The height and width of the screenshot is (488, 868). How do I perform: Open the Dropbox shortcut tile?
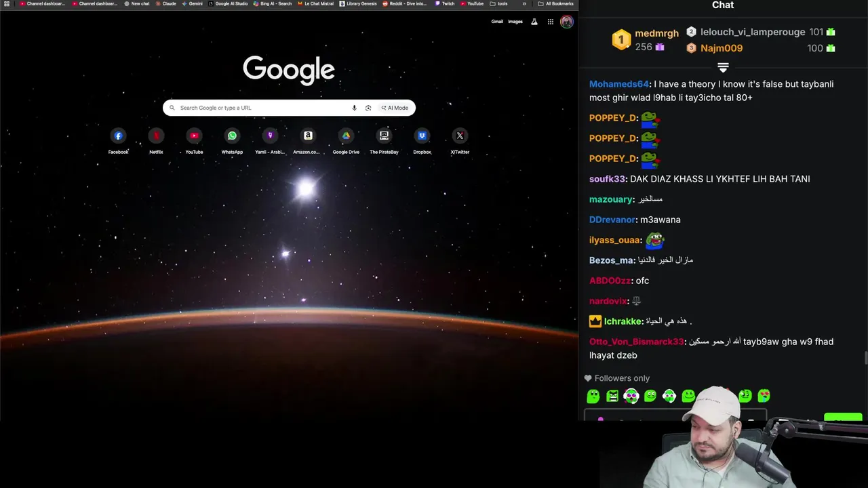422,142
